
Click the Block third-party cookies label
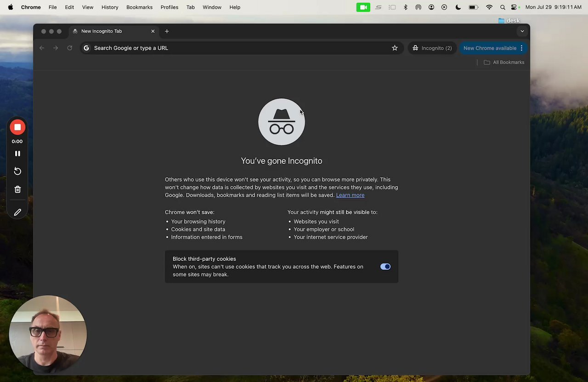[x=204, y=259]
